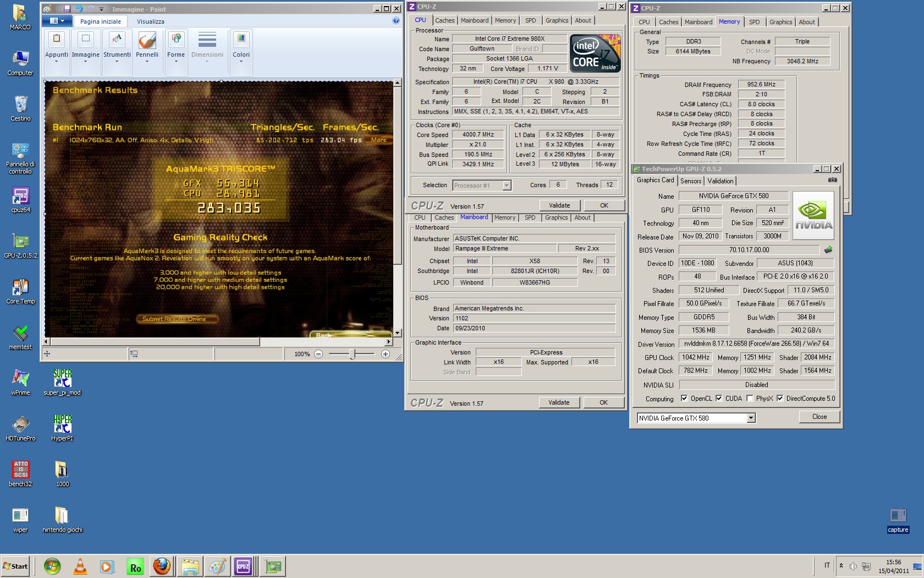
Task: Switch to Sensors tab in GPU-Z
Action: (691, 181)
